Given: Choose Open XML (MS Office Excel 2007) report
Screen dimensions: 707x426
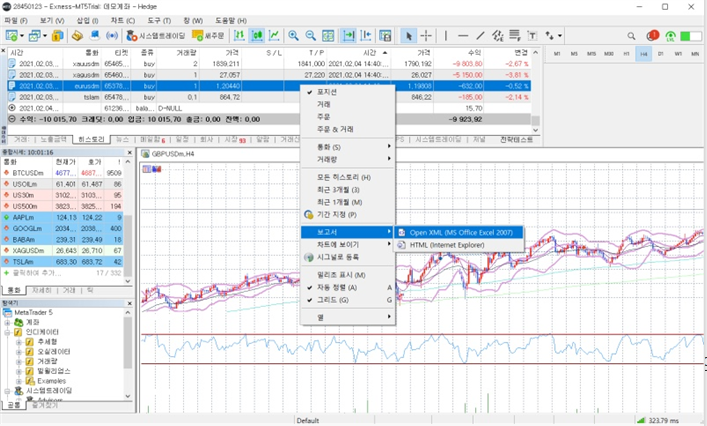Looking at the screenshot, I should pyautogui.click(x=459, y=233).
